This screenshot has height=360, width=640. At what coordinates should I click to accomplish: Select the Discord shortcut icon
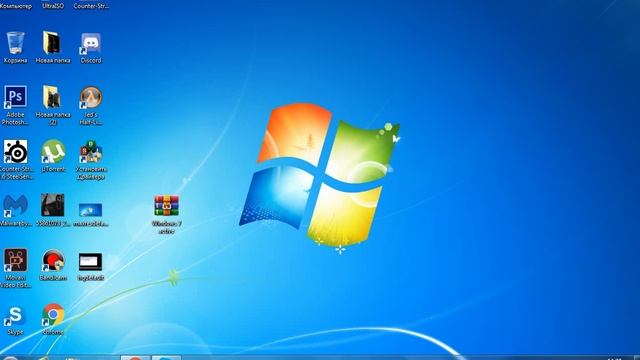(x=91, y=43)
